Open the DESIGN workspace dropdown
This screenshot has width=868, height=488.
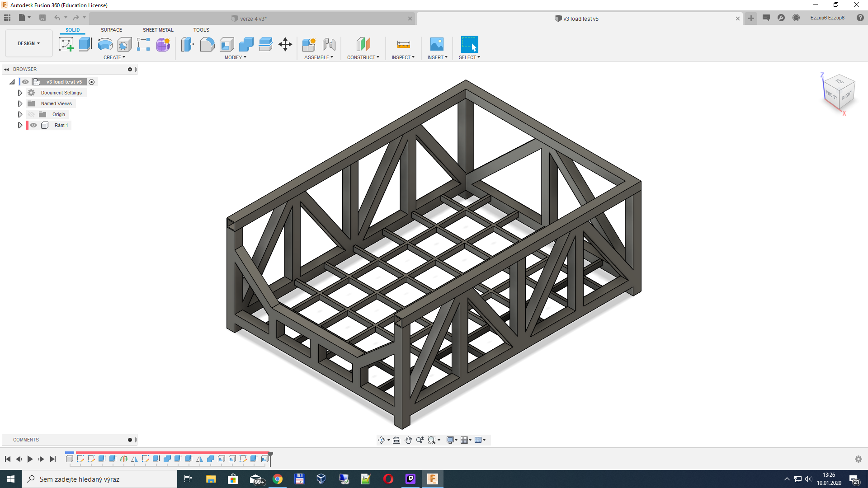coord(28,43)
